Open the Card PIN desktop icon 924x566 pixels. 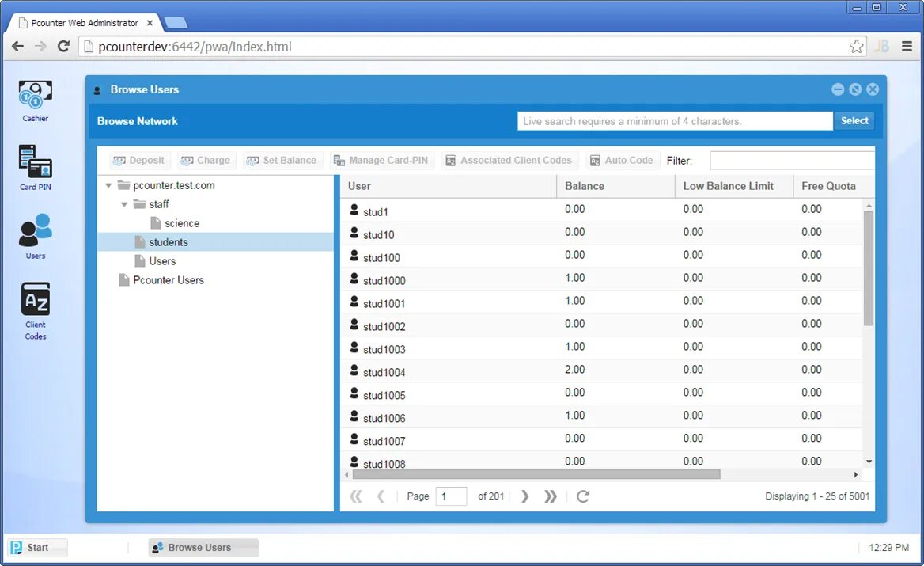36,168
